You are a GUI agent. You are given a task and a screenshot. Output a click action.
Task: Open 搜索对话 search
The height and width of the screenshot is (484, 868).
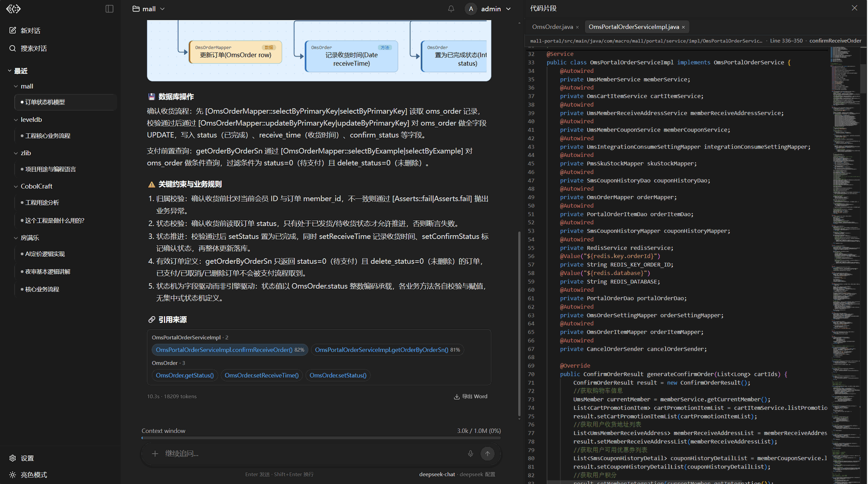[x=28, y=48]
